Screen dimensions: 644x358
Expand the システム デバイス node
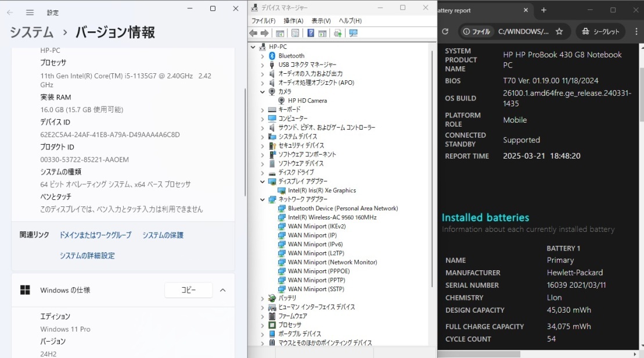pyautogui.click(x=262, y=137)
